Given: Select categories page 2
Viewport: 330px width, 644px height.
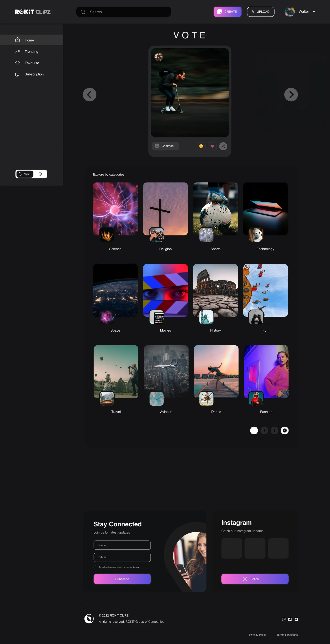Looking at the screenshot, I should click(x=264, y=431).
